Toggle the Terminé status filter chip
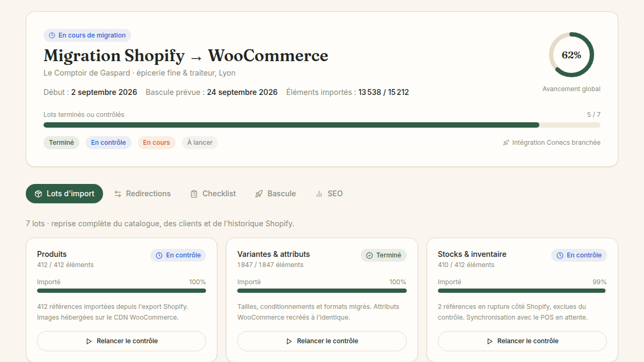Screen dimensions: 644x362 (61, 143)
